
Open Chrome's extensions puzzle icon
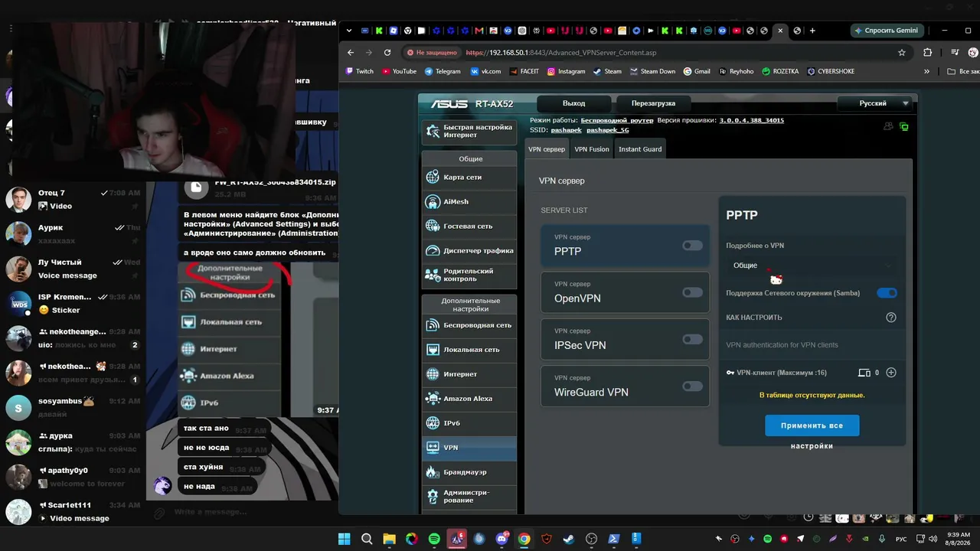(928, 53)
